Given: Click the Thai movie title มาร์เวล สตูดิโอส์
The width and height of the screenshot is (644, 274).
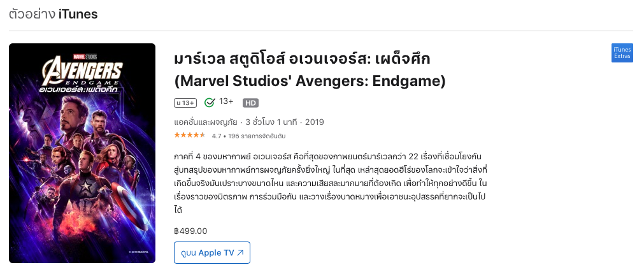Looking at the screenshot, I should [302, 59].
